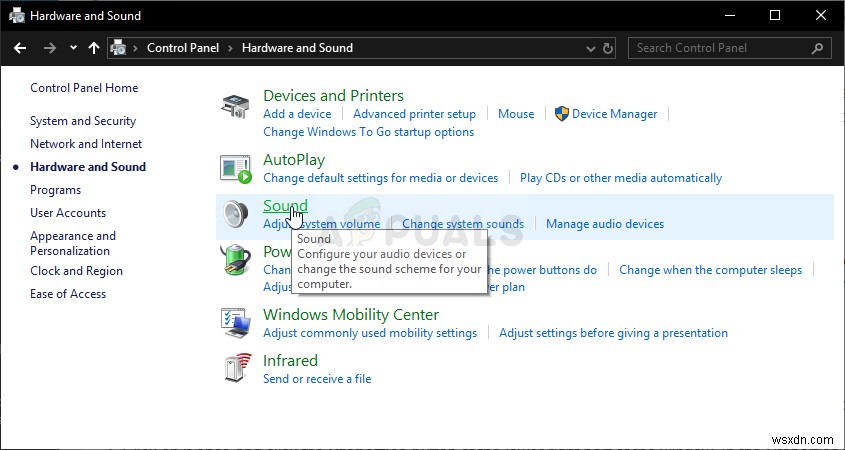
Task: Open the Power Options battery icon
Action: (235, 262)
